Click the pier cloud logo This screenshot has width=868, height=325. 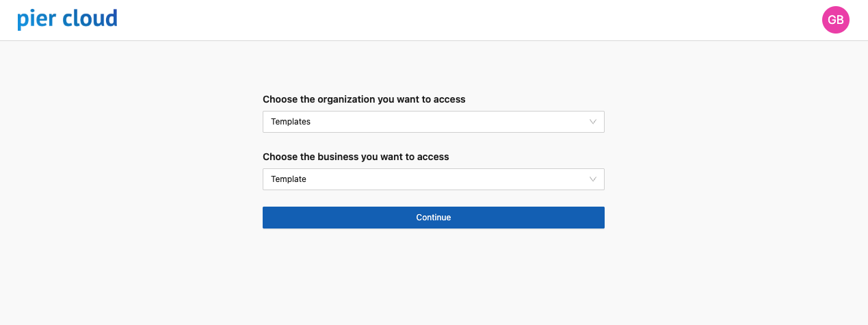click(67, 19)
